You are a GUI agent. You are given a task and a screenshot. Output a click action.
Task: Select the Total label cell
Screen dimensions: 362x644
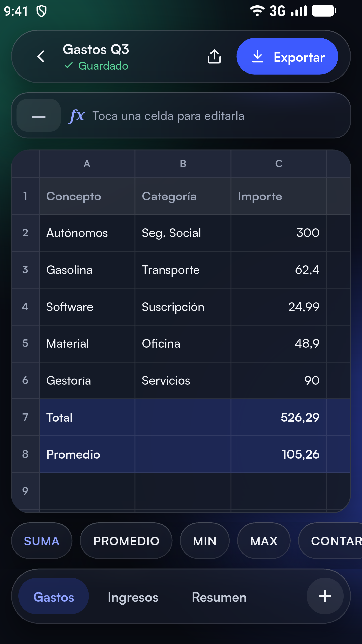pyautogui.click(x=87, y=417)
